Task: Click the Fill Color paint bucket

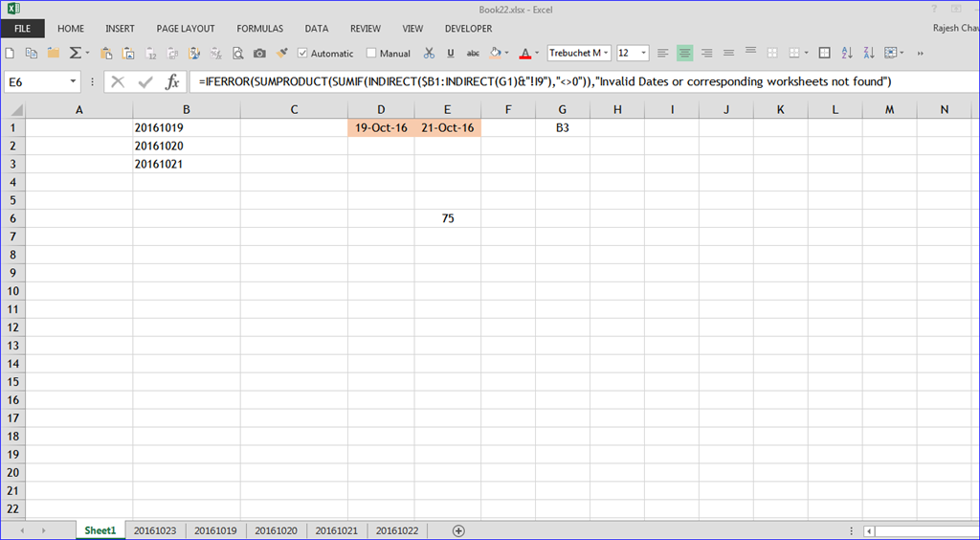Action: [x=496, y=53]
